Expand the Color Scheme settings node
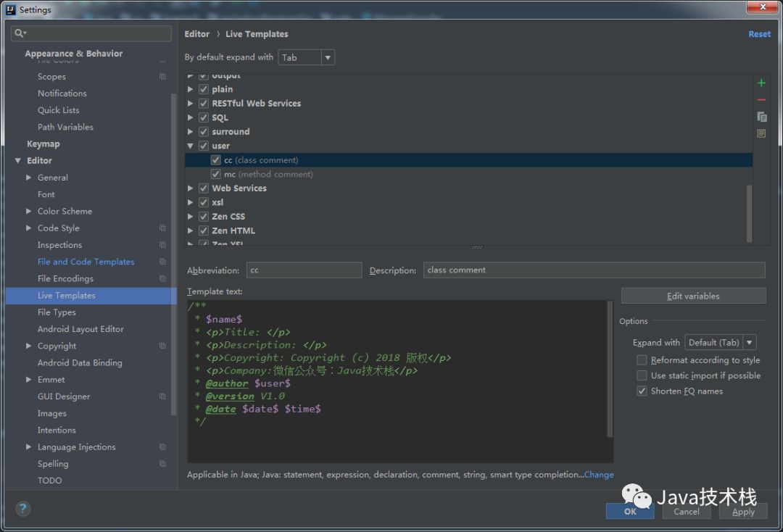This screenshot has height=532, width=783. [28, 211]
